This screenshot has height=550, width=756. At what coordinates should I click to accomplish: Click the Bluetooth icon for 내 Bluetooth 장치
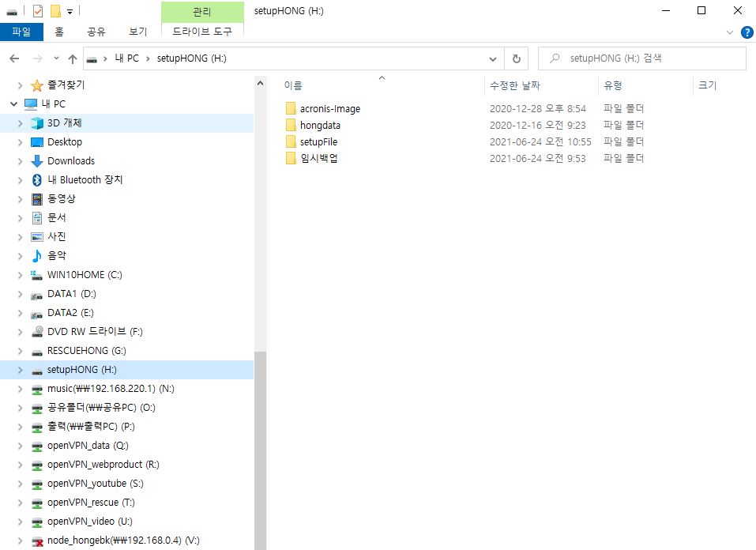[x=37, y=180]
